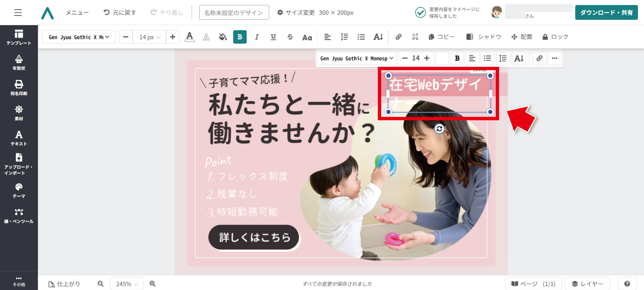Open the テンプレート panel in sidebar
Image resolution: width=644 pixels, height=290 pixels.
(19, 37)
